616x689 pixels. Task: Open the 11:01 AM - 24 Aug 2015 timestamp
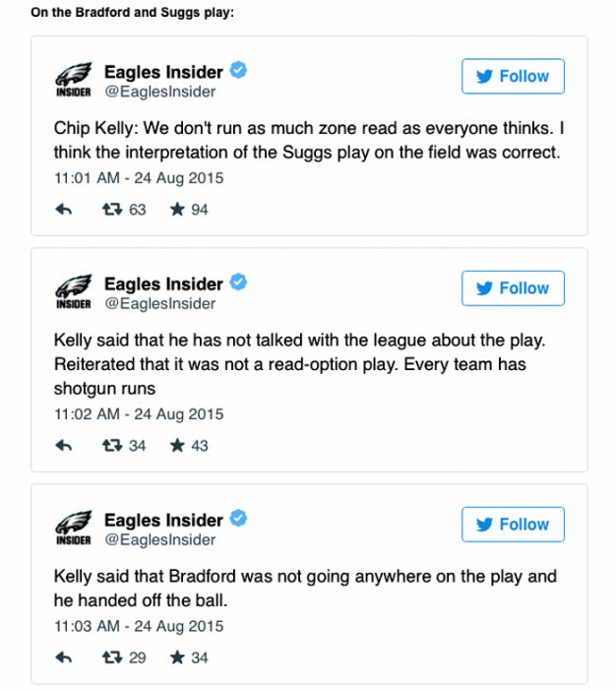tap(138, 178)
